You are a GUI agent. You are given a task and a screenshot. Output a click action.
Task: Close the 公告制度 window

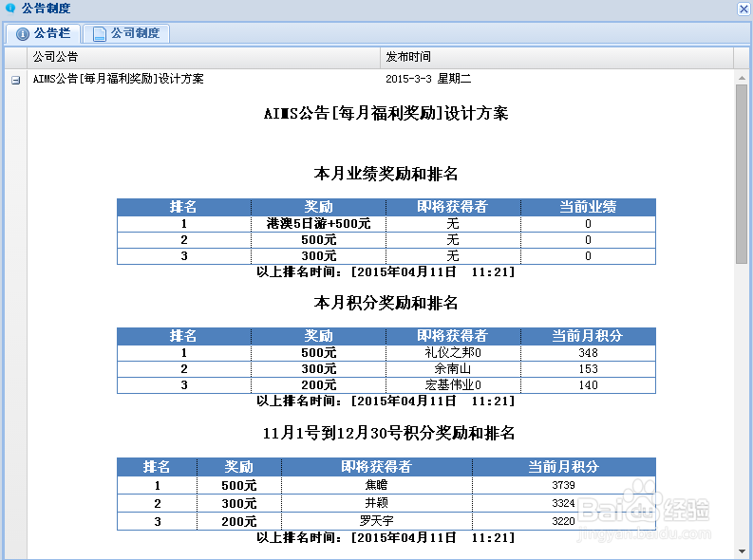744,9
